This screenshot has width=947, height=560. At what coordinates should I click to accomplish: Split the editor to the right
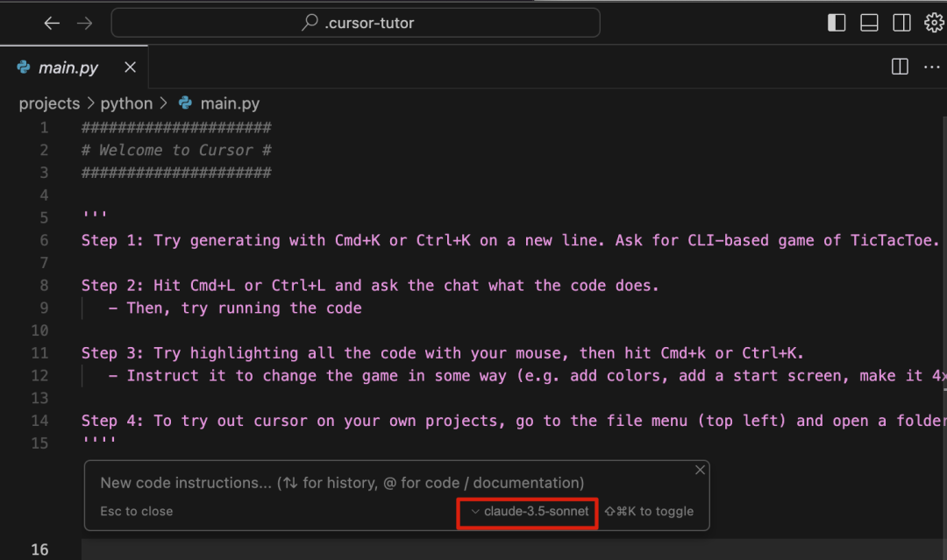900,67
